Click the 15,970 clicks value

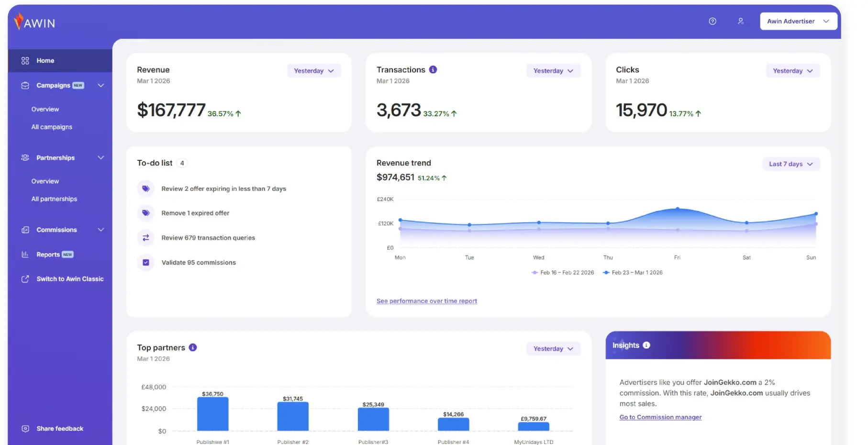pos(641,110)
